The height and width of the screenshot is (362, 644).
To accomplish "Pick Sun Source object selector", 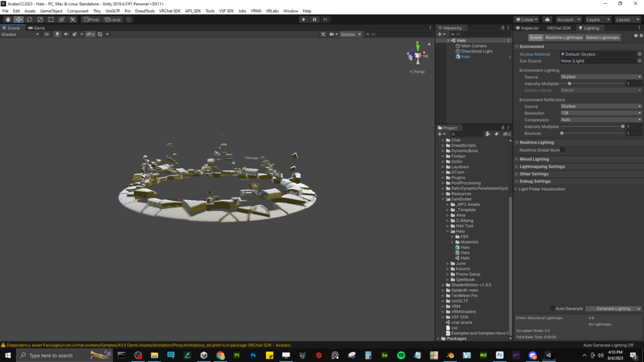I will click(x=640, y=61).
